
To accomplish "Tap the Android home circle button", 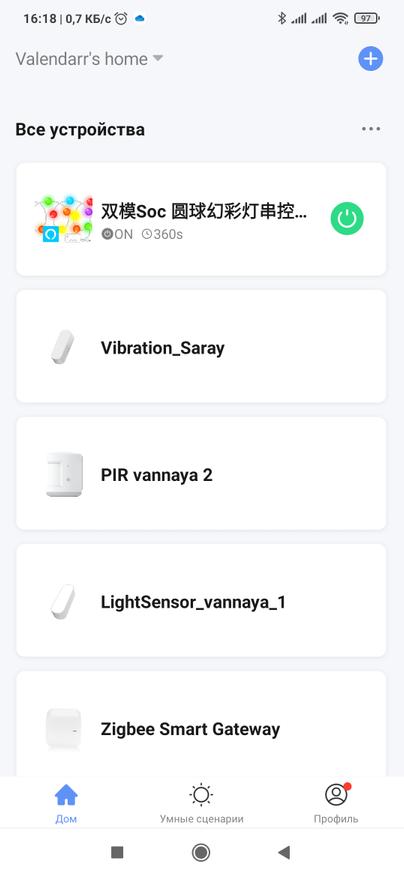I will 201,852.
